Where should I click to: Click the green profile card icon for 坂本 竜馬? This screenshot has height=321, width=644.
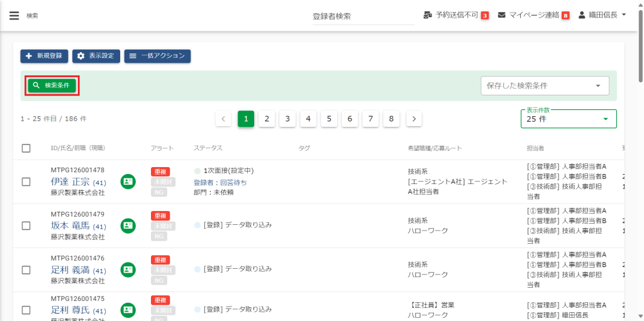[x=128, y=226]
